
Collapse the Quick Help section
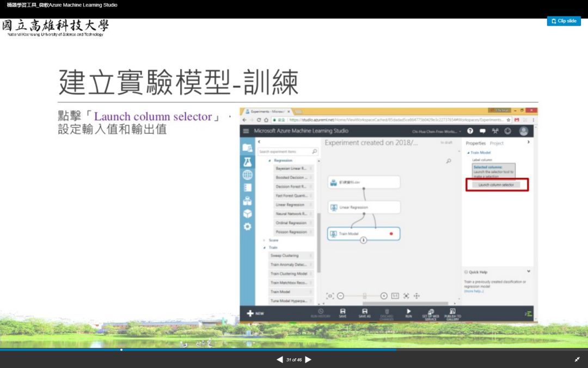[528, 271]
